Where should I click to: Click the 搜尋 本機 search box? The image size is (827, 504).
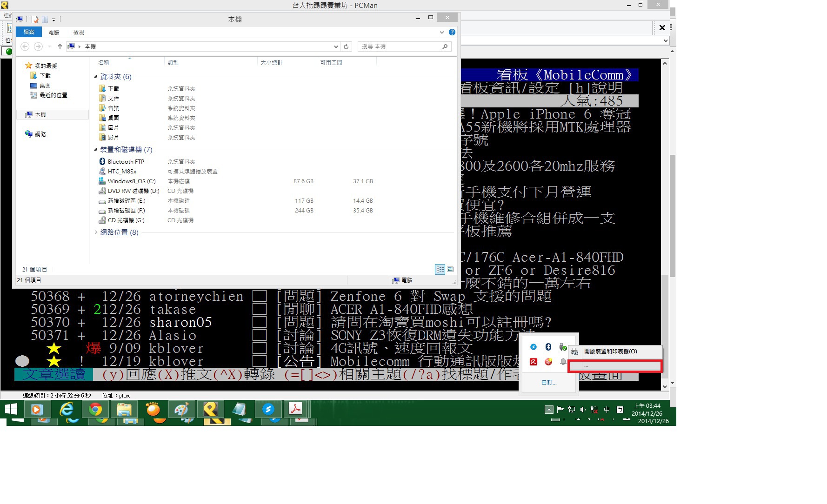(400, 46)
